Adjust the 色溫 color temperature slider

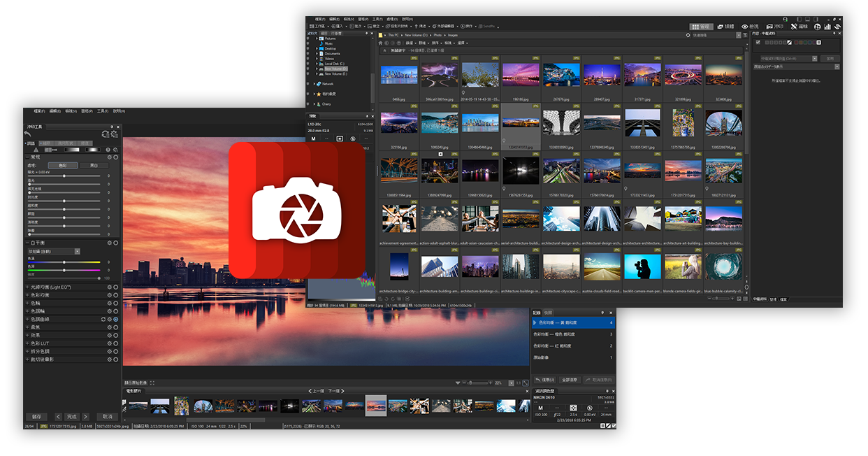(x=64, y=262)
